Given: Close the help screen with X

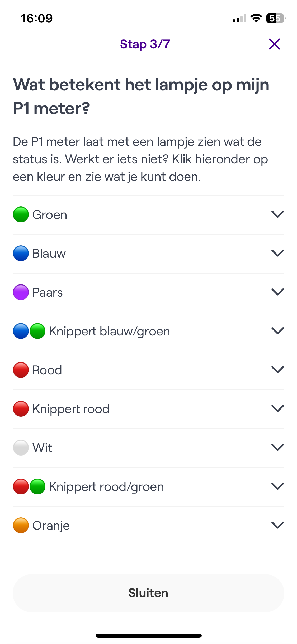Looking at the screenshot, I should (x=275, y=44).
